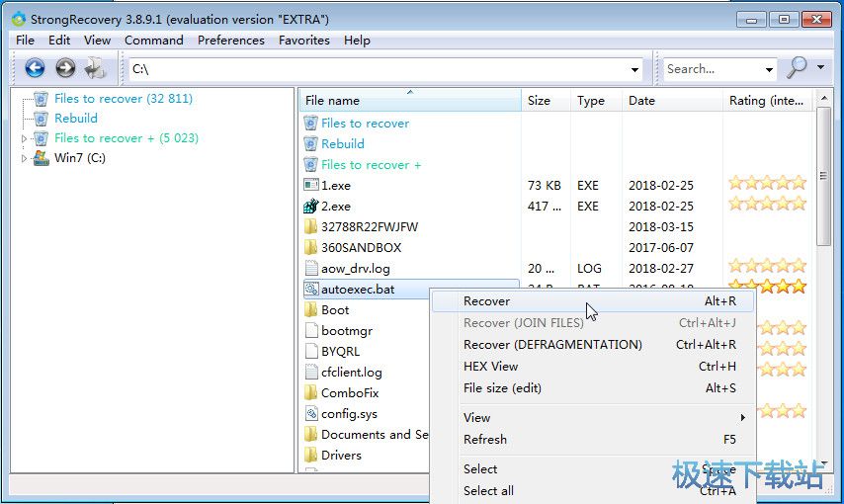Image resolution: width=844 pixels, height=504 pixels.
Task: Click the recycle bin icon beside Rebuild in tree
Action: point(41,119)
